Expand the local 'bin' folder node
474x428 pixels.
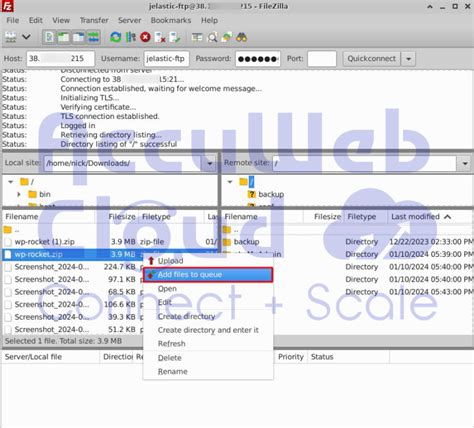(x=19, y=194)
